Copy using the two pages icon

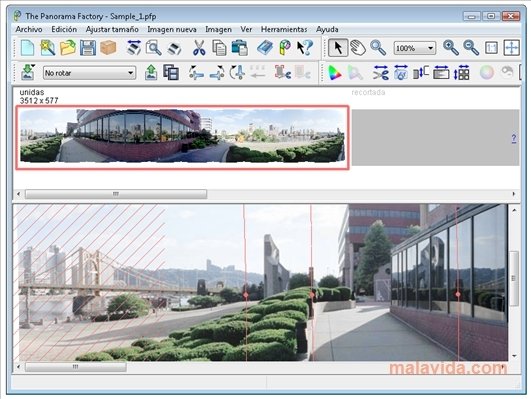(x=219, y=48)
